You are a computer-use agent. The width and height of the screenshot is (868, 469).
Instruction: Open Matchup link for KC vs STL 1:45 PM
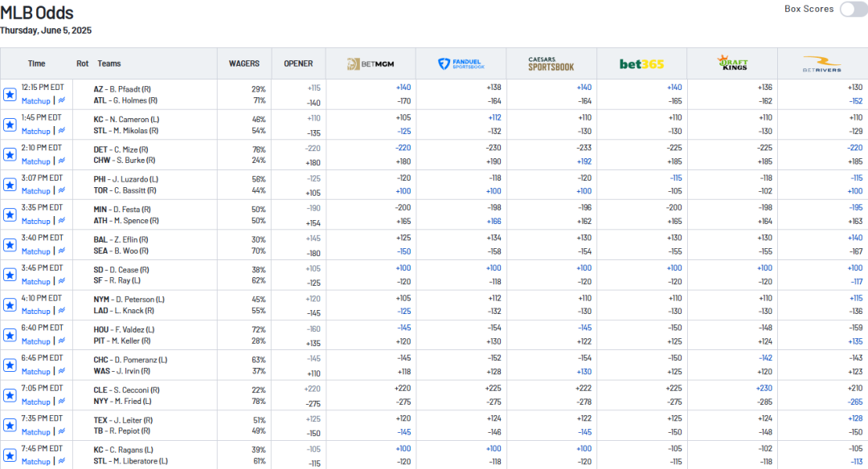coord(35,131)
